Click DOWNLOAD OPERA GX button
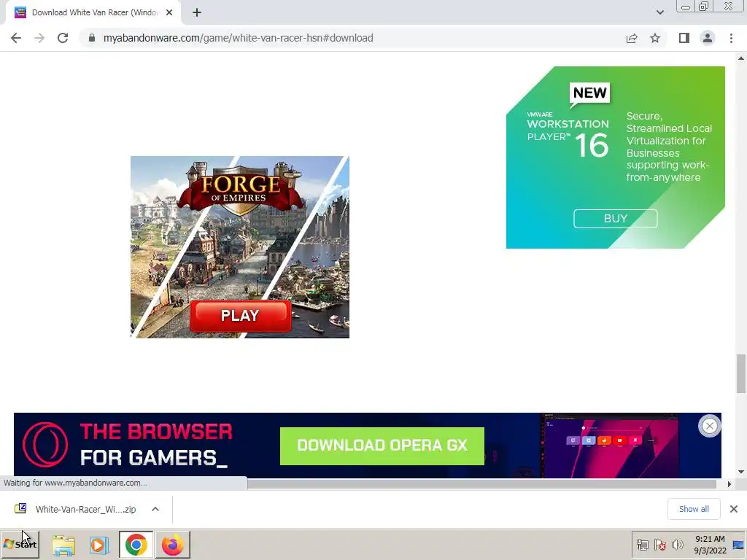This screenshot has width=747, height=560. coord(382,446)
